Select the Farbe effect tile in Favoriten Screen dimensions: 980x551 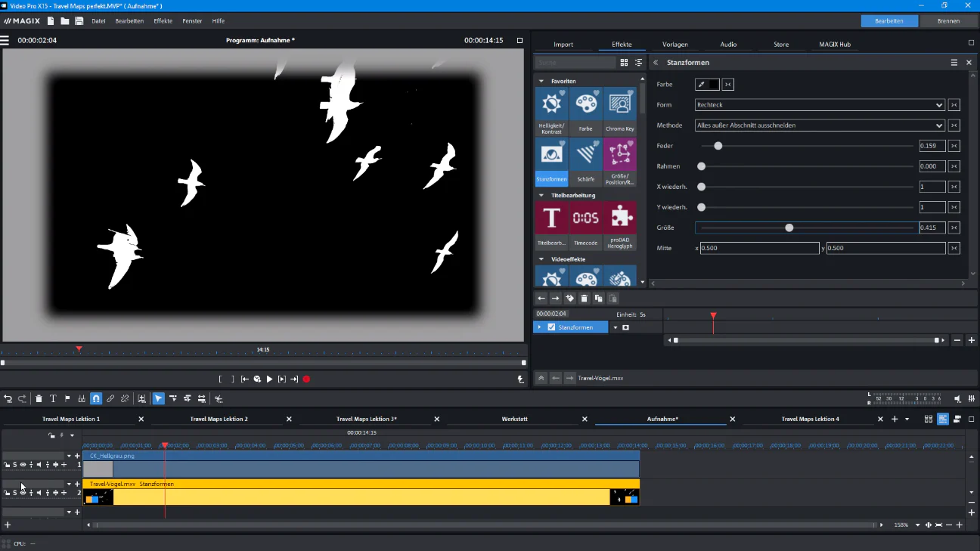(x=586, y=112)
